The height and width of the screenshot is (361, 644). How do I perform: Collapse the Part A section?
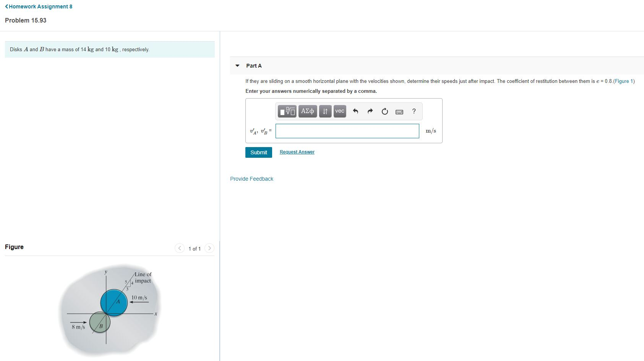click(x=237, y=65)
